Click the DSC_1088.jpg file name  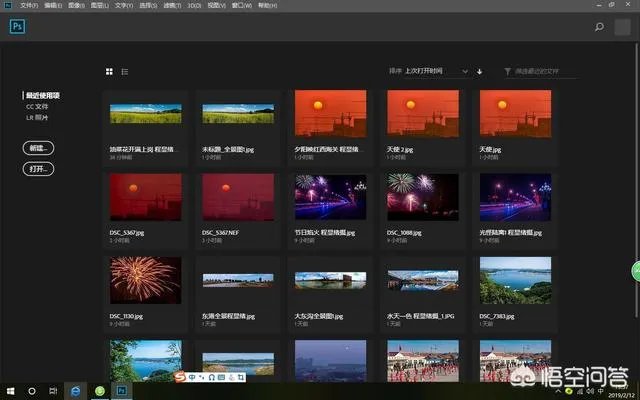[x=404, y=233]
